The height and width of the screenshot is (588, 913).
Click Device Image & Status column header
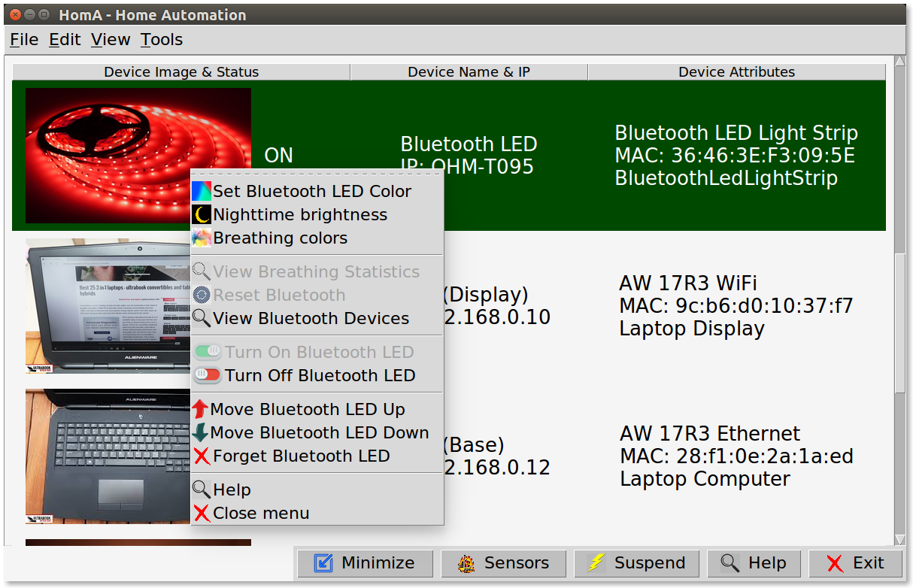click(x=181, y=72)
